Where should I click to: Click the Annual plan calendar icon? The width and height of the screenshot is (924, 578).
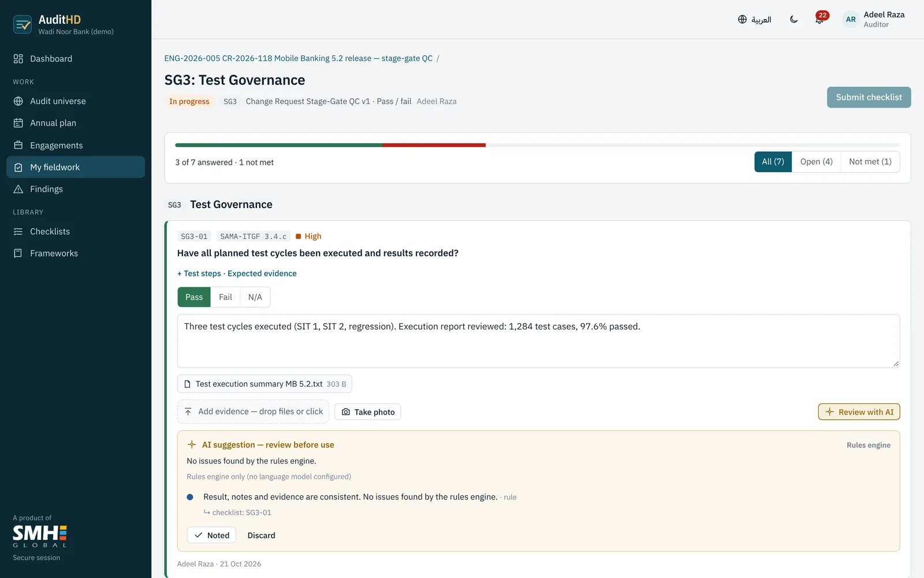coord(18,123)
